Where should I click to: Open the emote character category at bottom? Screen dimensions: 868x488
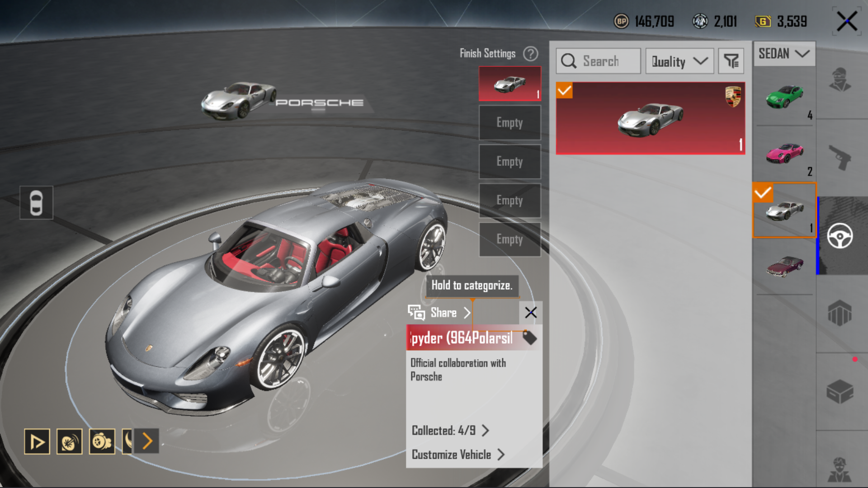(x=840, y=470)
